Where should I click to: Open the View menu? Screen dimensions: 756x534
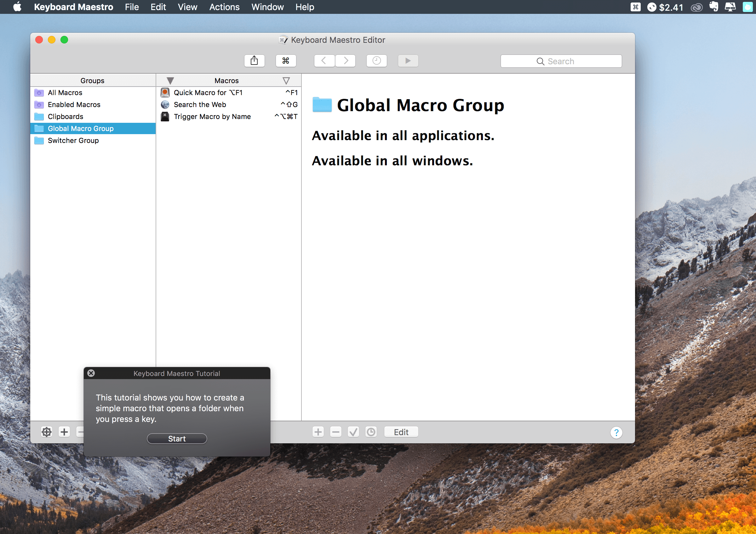(187, 7)
